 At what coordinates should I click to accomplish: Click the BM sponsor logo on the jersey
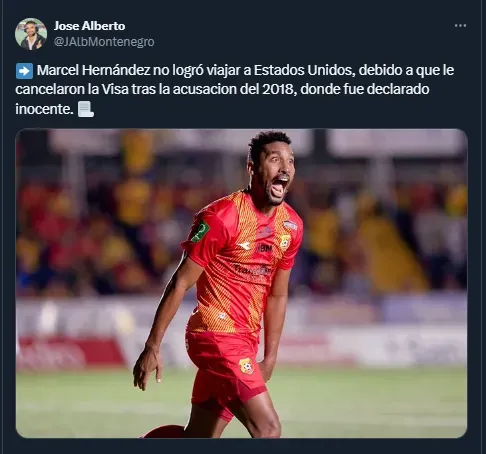[265, 248]
